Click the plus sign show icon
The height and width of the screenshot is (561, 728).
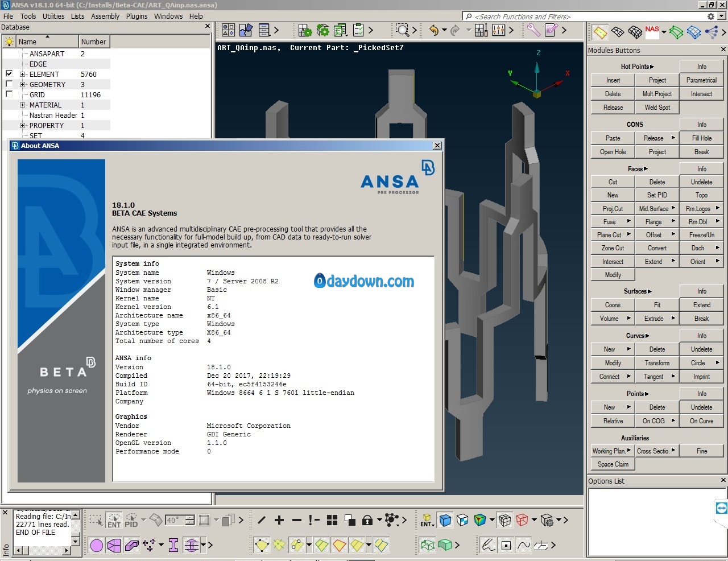[x=279, y=520]
